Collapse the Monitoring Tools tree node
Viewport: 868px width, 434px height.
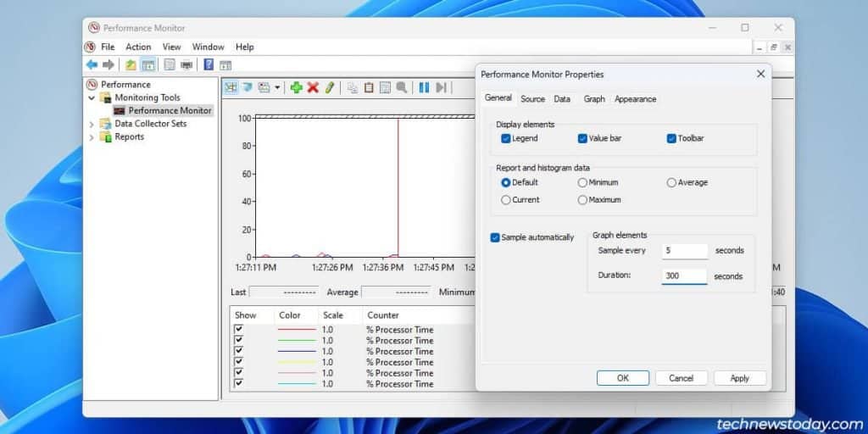pos(92,98)
